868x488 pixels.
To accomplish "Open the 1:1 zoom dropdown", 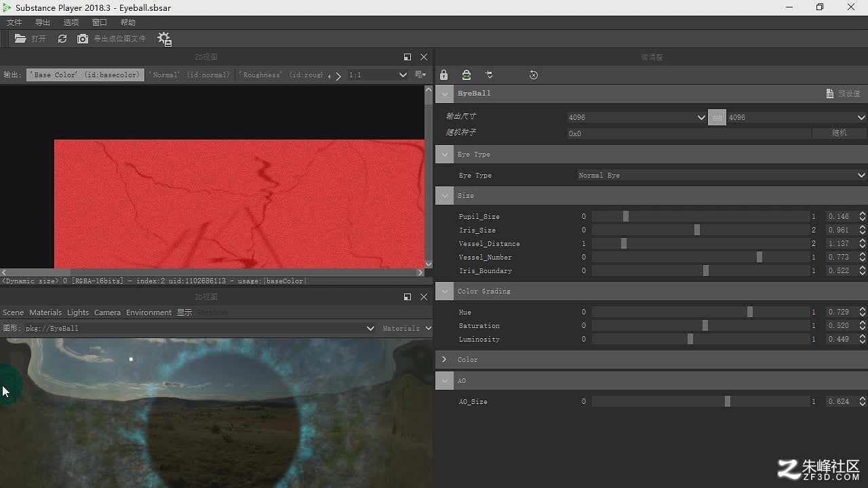I will (x=378, y=75).
